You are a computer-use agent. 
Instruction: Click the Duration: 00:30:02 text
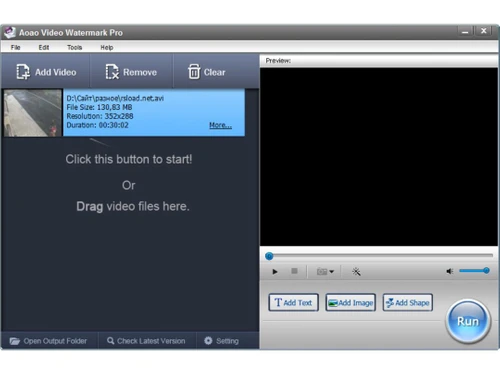coord(97,125)
